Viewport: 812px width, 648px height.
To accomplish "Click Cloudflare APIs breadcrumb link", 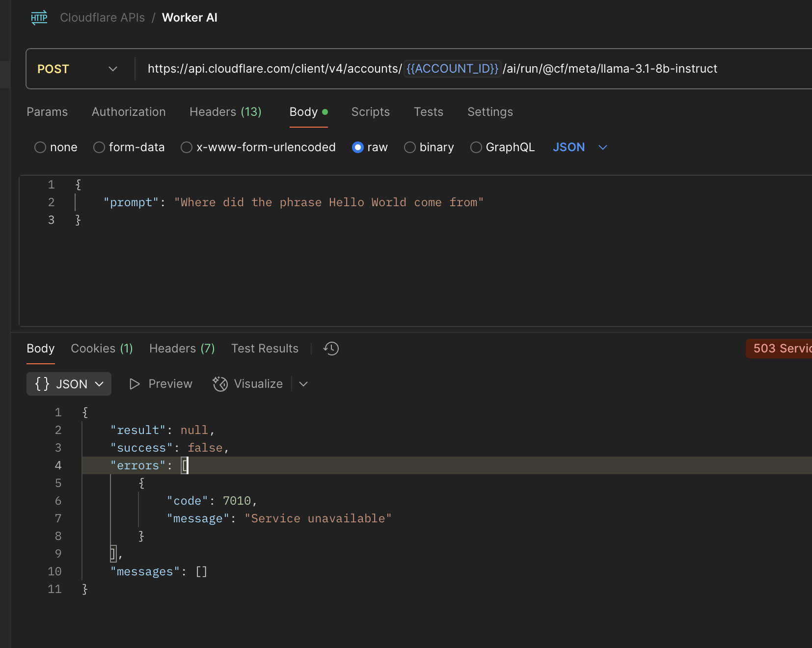I will 102,18.
